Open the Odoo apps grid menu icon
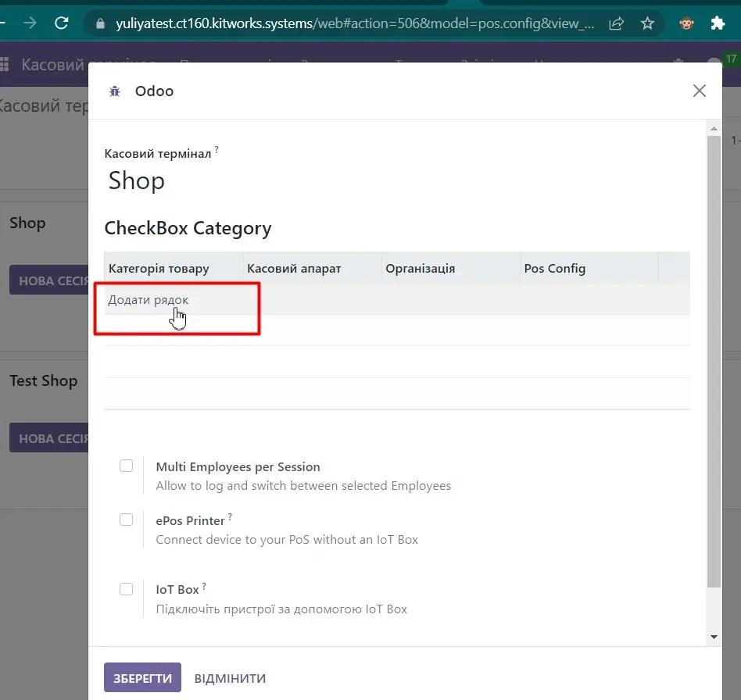741x700 pixels. click(5, 65)
